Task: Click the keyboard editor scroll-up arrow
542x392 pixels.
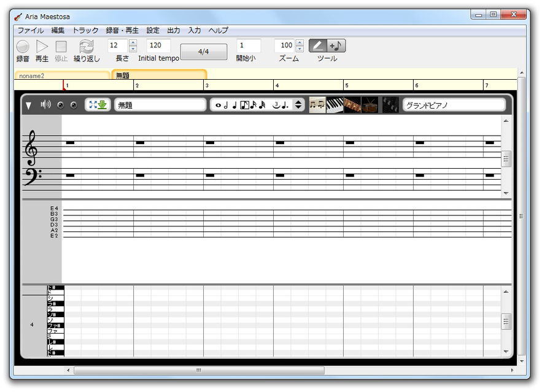Action: (x=506, y=292)
